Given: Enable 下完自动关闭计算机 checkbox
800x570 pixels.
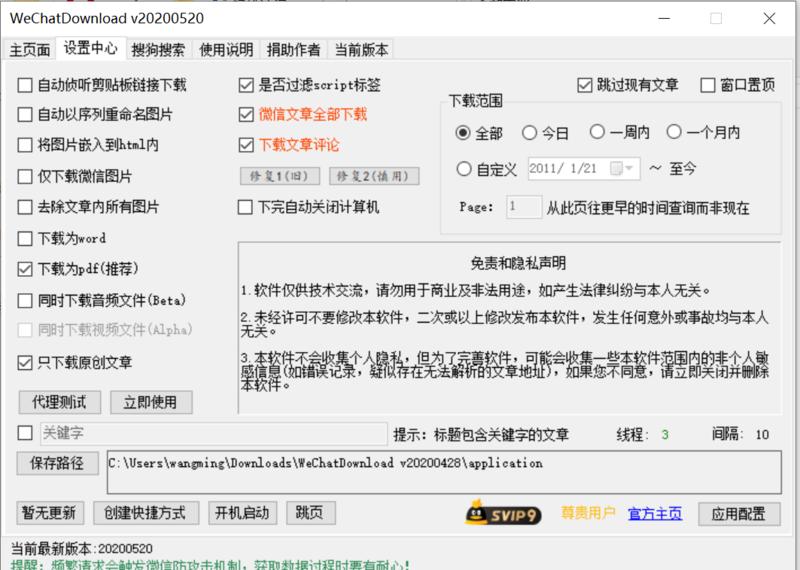Looking at the screenshot, I should pyautogui.click(x=245, y=207).
